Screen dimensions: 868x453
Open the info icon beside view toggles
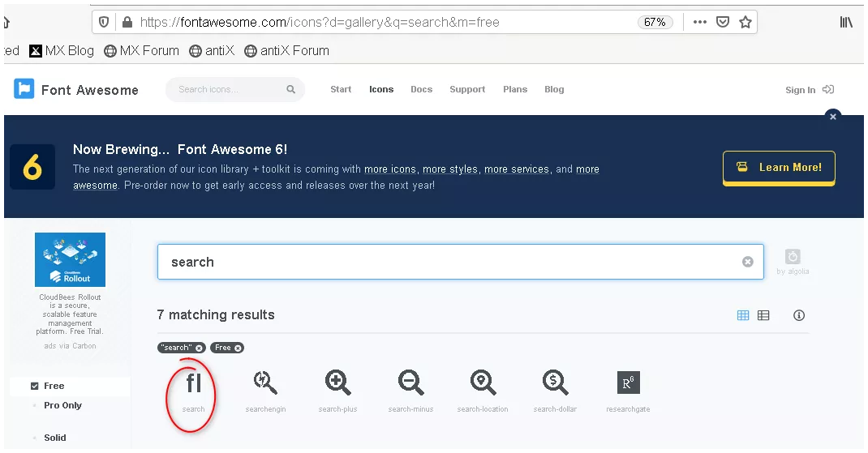799,315
